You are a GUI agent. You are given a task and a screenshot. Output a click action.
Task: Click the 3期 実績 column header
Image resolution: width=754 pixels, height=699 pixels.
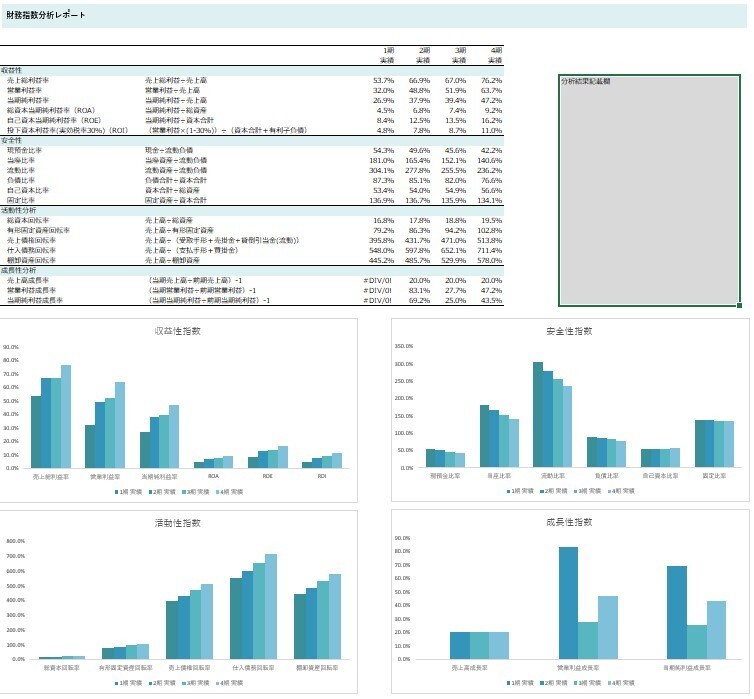[x=459, y=55]
